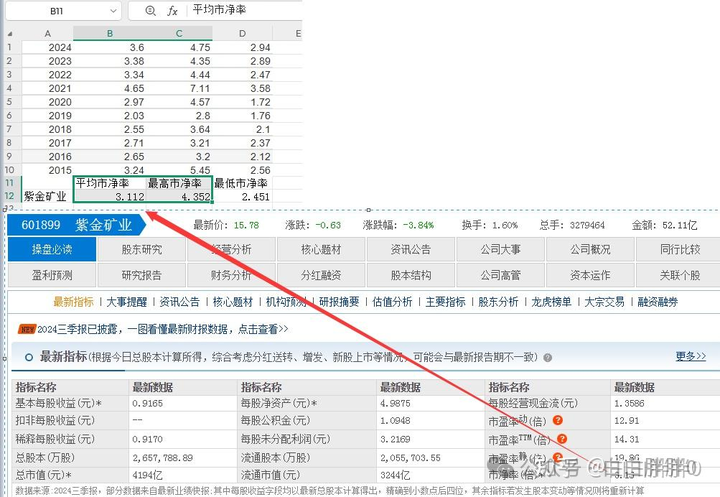720x497 pixels.
Task: Click the select-all corner triangle
Action: point(10,34)
